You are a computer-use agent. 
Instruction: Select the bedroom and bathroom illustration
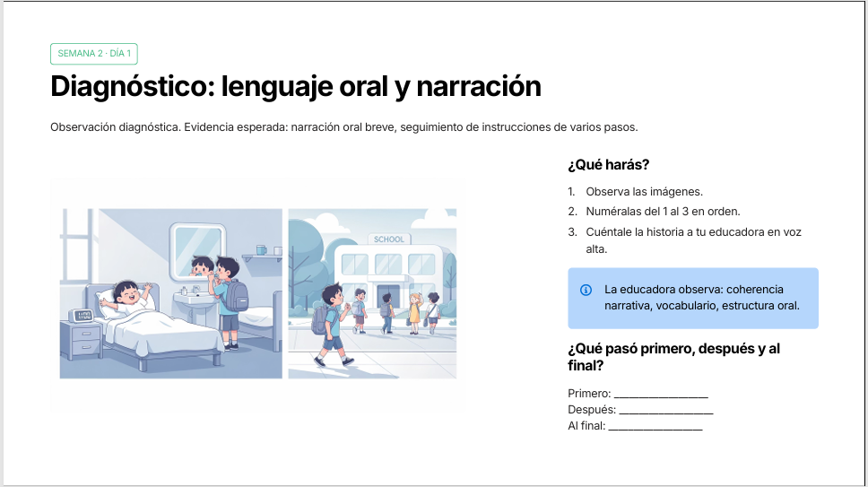pos(171,293)
